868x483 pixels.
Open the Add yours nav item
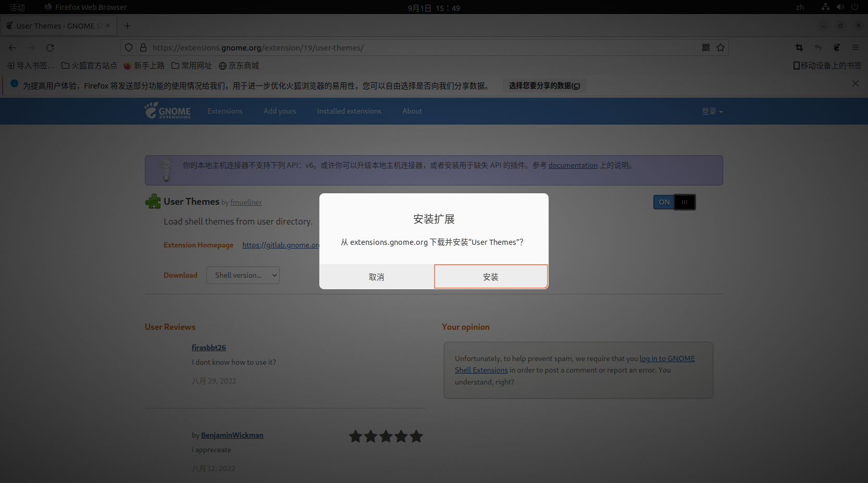point(280,111)
